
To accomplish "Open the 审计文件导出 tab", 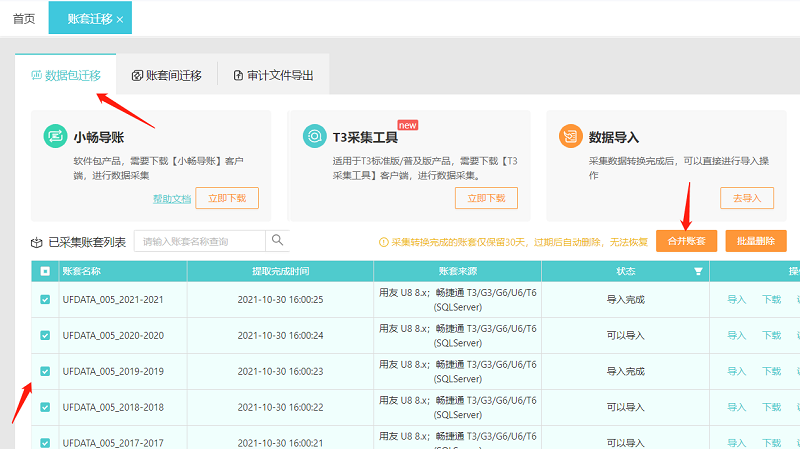I will point(272,76).
